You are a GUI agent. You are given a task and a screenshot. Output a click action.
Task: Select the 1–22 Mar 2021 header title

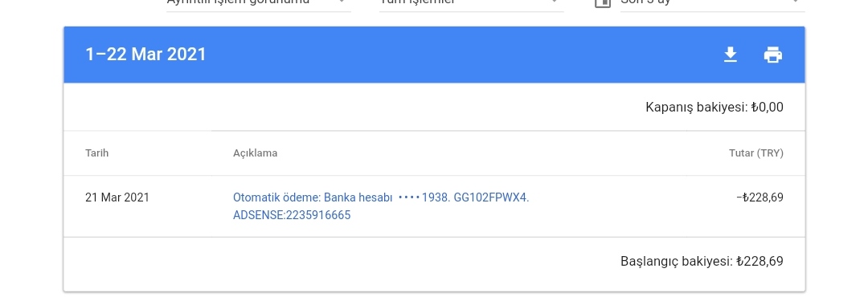[145, 55]
